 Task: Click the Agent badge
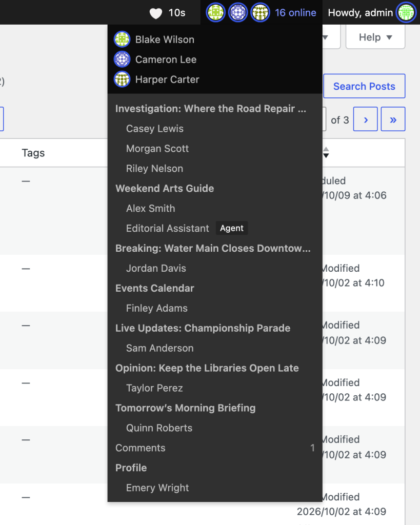(232, 228)
